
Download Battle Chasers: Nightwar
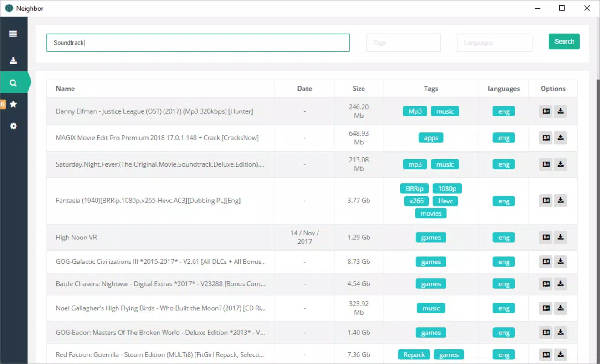point(560,284)
